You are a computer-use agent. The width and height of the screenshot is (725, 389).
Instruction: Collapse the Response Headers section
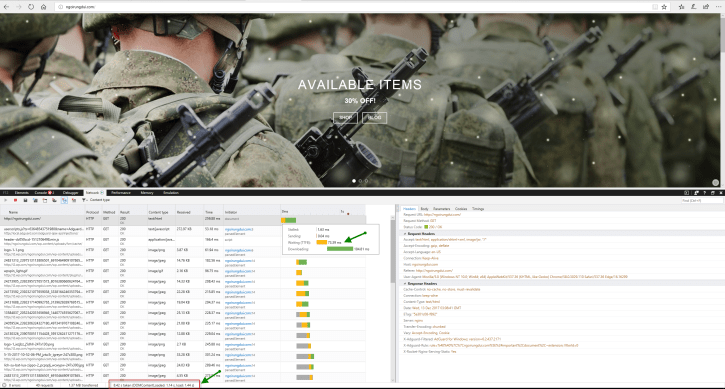click(x=406, y=284)
